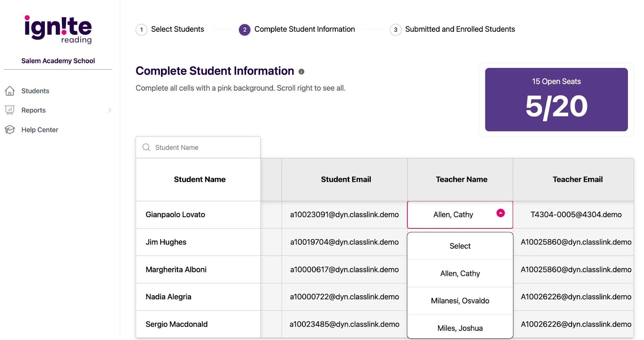This screenshot has height=340, width=644.
Task: Click the step 3 circle icon
Action: [x=395, y=30]
